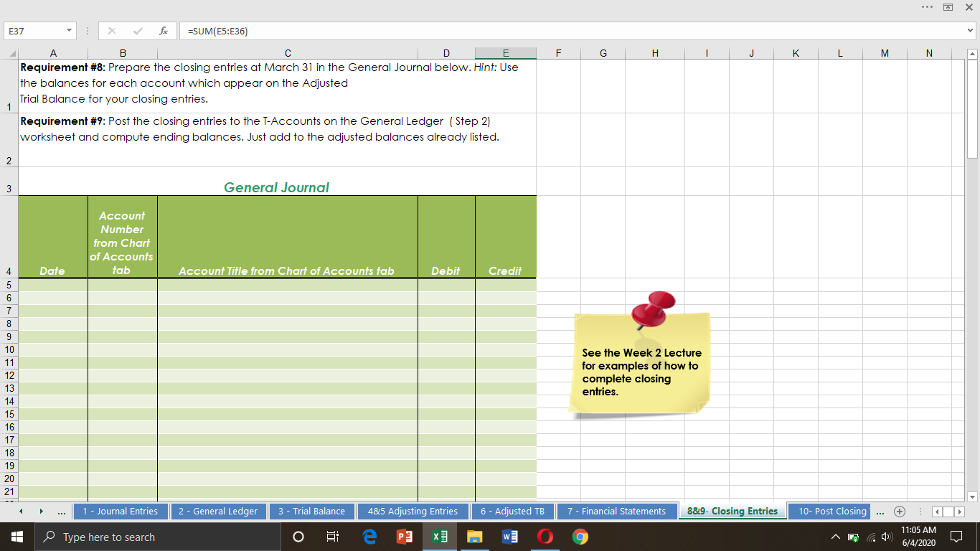Switch to 7 - Financial Statements tab
Screen dimensions: 980x551
point(617,512)
